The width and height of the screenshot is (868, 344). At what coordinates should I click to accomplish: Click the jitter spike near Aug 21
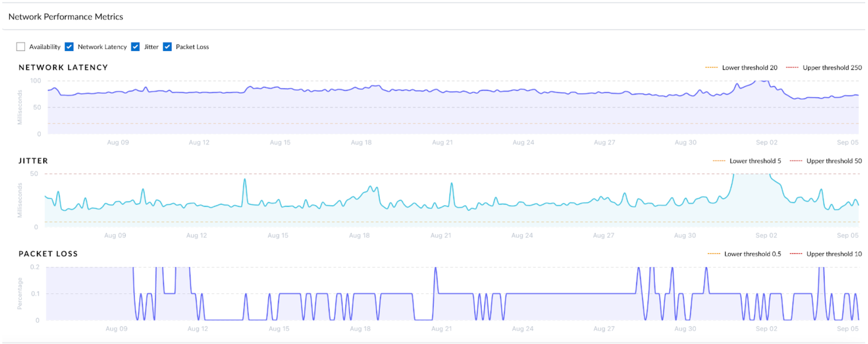coord(452,184)
